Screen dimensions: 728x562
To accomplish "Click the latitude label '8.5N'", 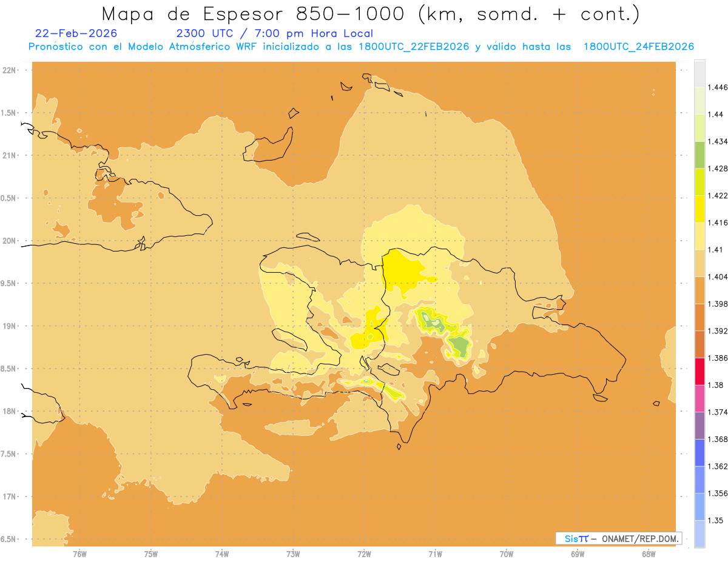I will click(x=9, y=369).
